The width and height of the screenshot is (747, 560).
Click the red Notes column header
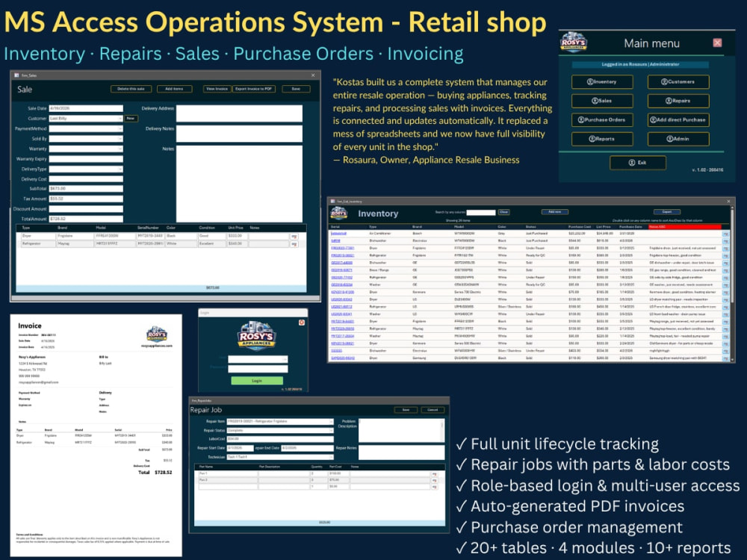pyautogui.click(x=684, y=227)
